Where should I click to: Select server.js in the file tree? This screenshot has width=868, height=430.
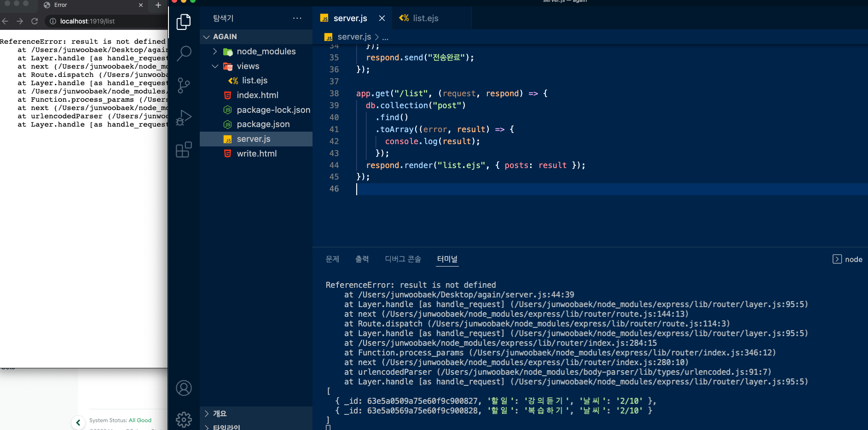tap(256, 139)
